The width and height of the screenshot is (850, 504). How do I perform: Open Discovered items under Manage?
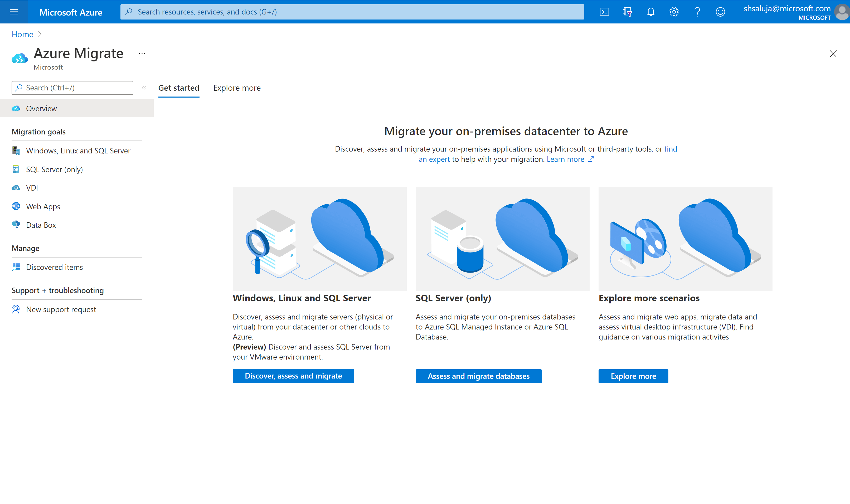tap(54, 267)
